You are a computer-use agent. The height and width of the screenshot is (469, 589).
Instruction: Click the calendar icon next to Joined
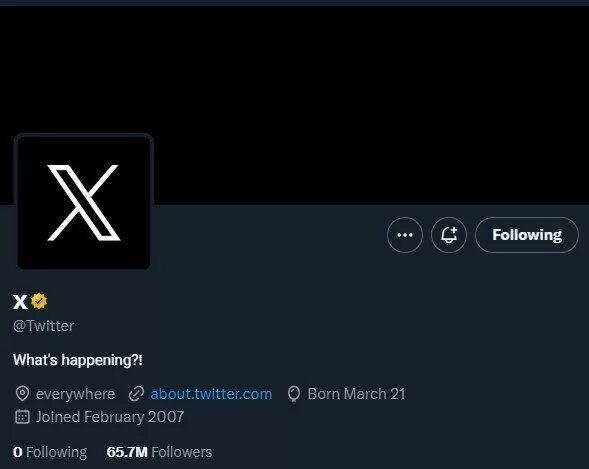(22, 417)
